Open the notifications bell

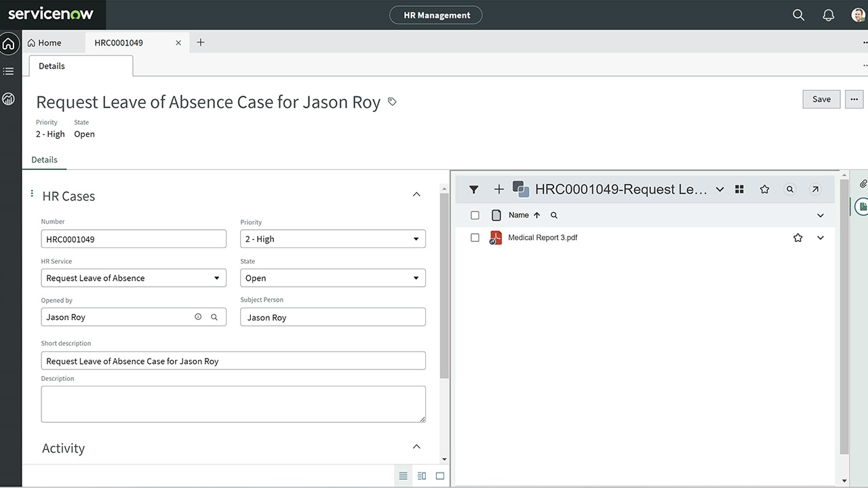coord(829,15)
